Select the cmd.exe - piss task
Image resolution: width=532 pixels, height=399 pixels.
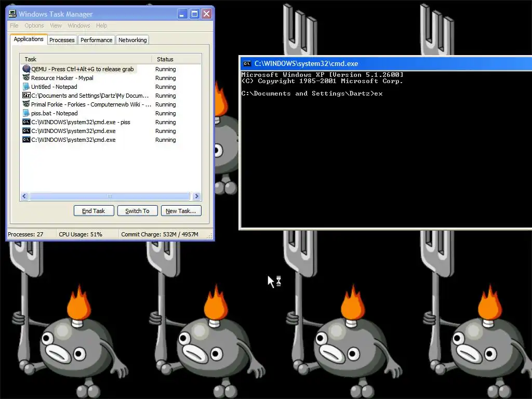point(81,122)
